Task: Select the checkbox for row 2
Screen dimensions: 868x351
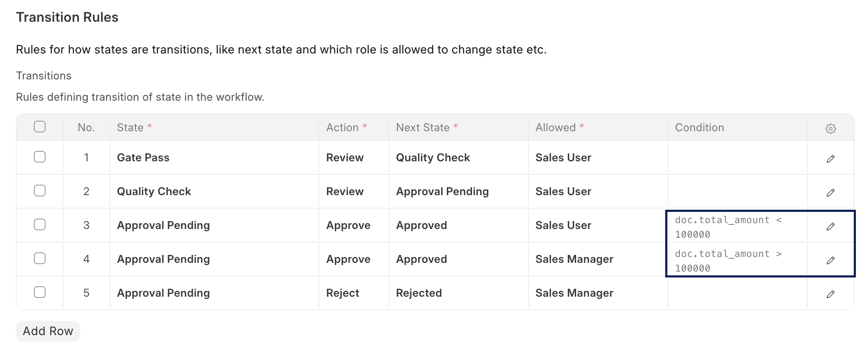Action: tap(40, 191)
